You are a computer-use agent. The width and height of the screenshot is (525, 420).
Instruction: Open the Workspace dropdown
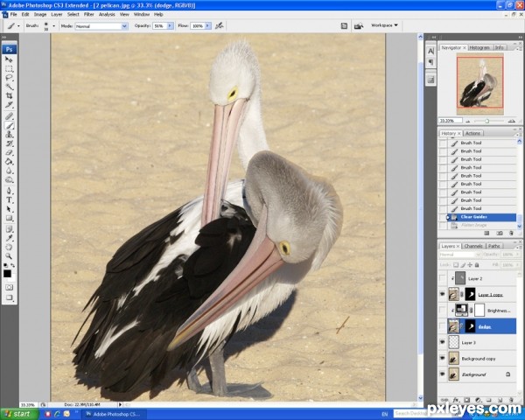coord(384,25)
